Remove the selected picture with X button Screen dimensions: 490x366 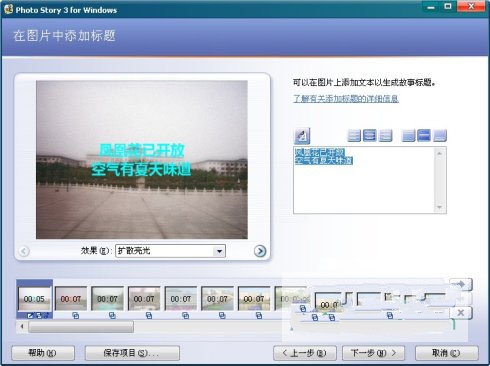461,313
